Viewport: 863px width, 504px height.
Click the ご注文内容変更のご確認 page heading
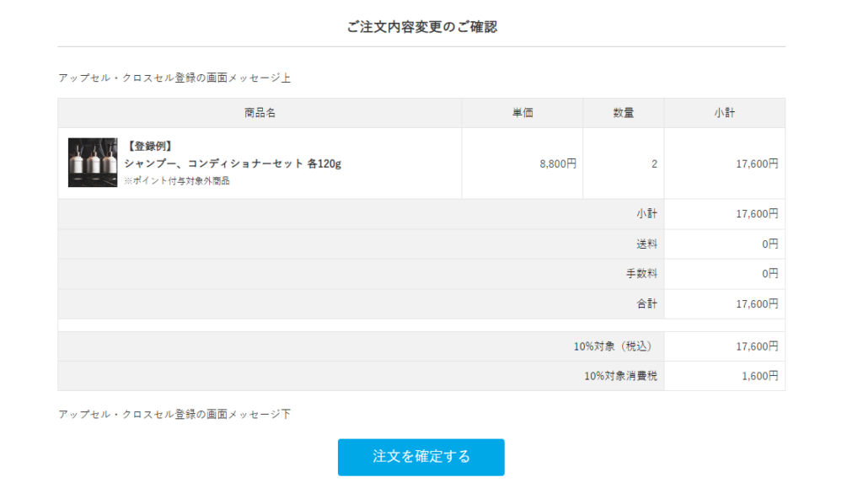coord(421,27)
